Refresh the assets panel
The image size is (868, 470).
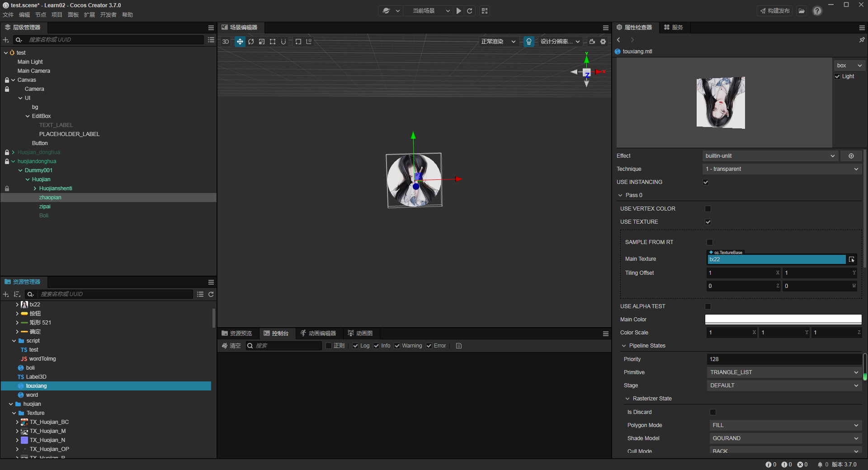click(211, 294)
